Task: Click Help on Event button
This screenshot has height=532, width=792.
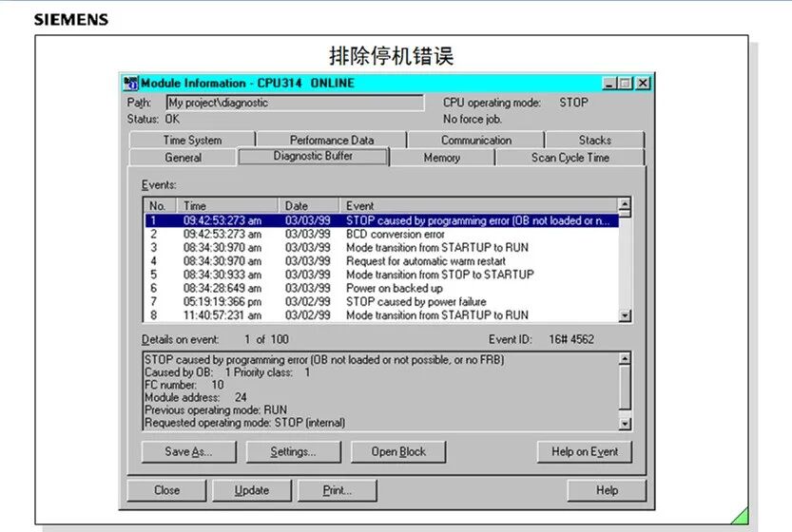Action: [x=585, y=452]
